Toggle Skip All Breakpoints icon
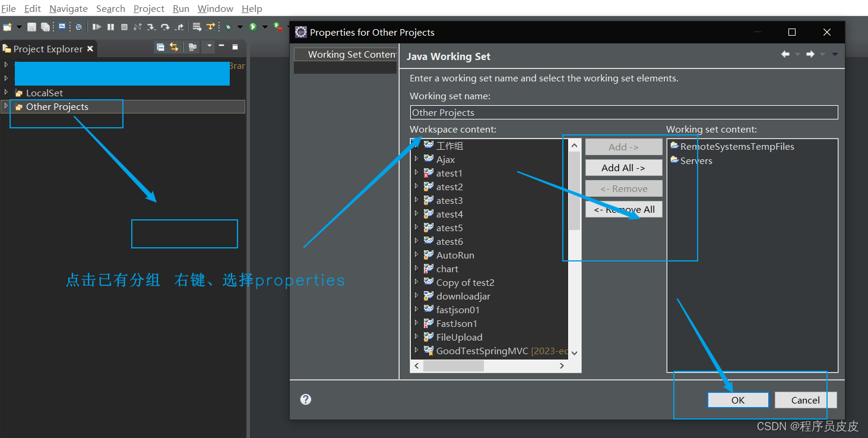This screenshot has width=868, height=438. point(78,27)
